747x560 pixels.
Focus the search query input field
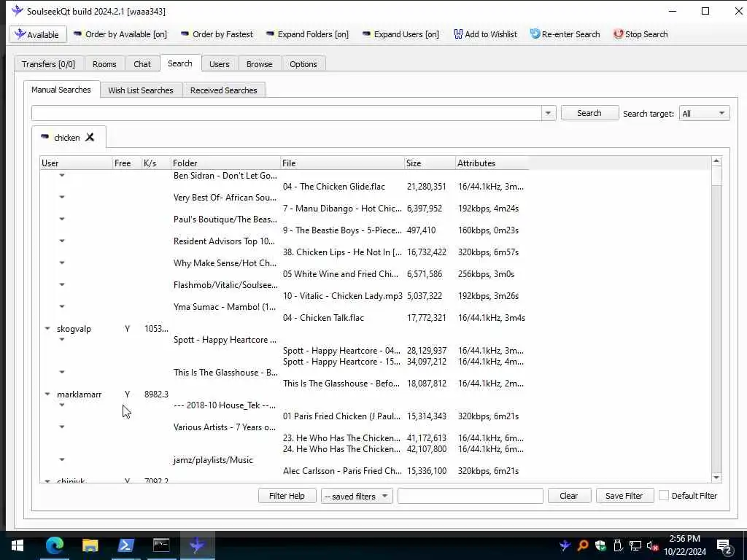coord(286,113)
